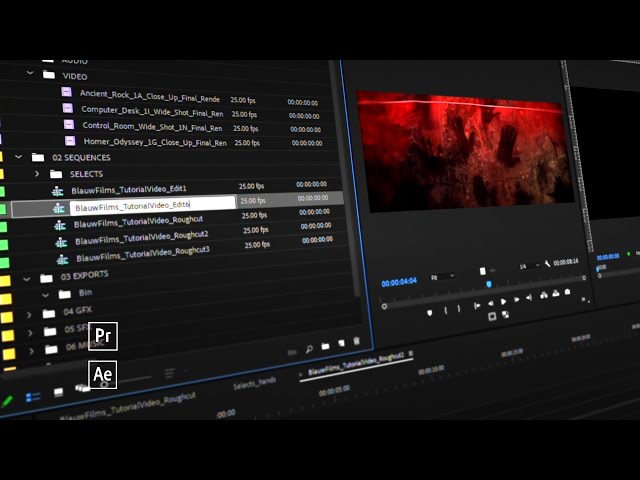Click the 00:00:08:16 duration timecode

(566, 262)
